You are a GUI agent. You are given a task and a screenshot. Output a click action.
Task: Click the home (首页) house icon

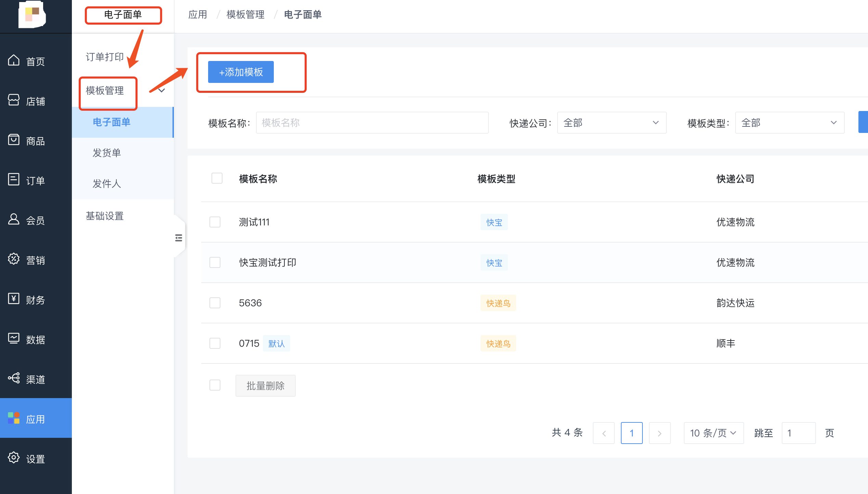[14, 60]
